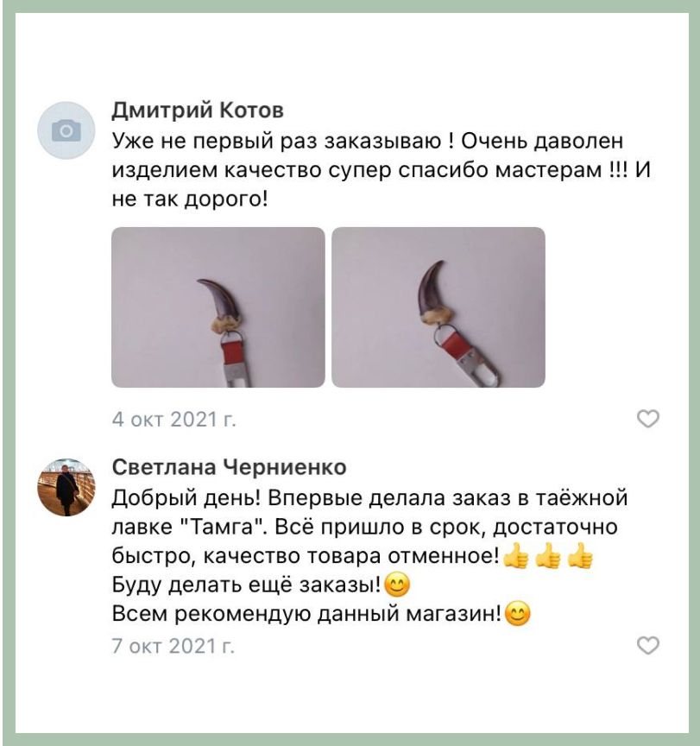Image resolution: width=700 pixels, height=746 pixels.
Task: View the second claw keychain photo
Action: [438, 307]
